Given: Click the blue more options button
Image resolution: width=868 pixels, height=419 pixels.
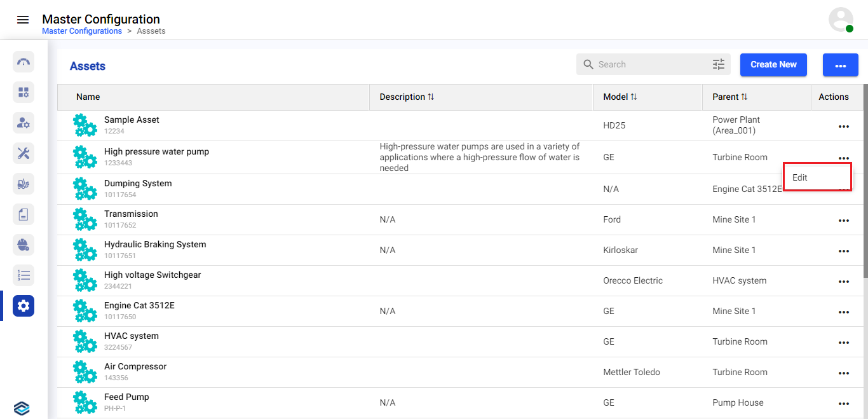Looking at the screenshot, I should click(x=840, y=65).
